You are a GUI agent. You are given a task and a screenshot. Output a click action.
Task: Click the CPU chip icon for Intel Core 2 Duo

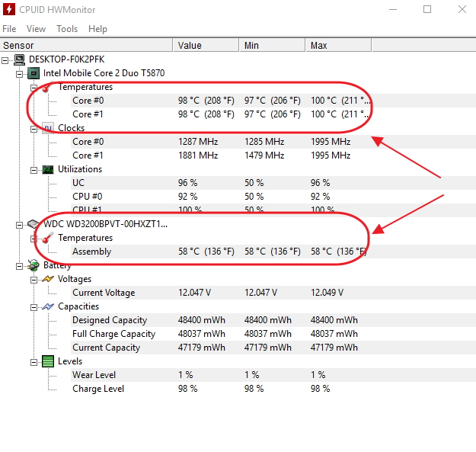34,73
